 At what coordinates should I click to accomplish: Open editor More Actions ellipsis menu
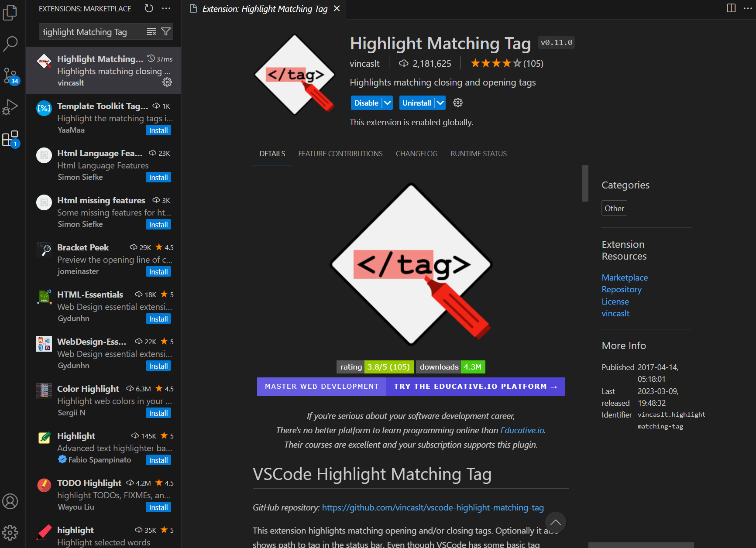[748, 8]
